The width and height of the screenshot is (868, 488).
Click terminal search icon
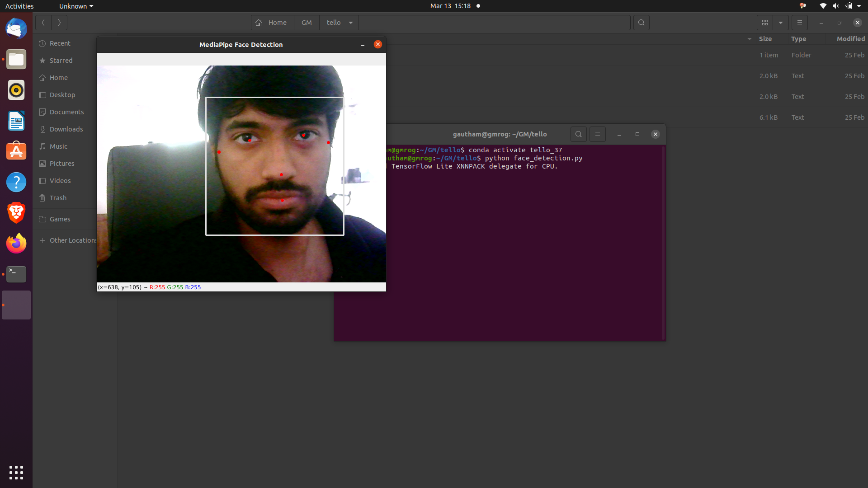(x=579, y=134)
